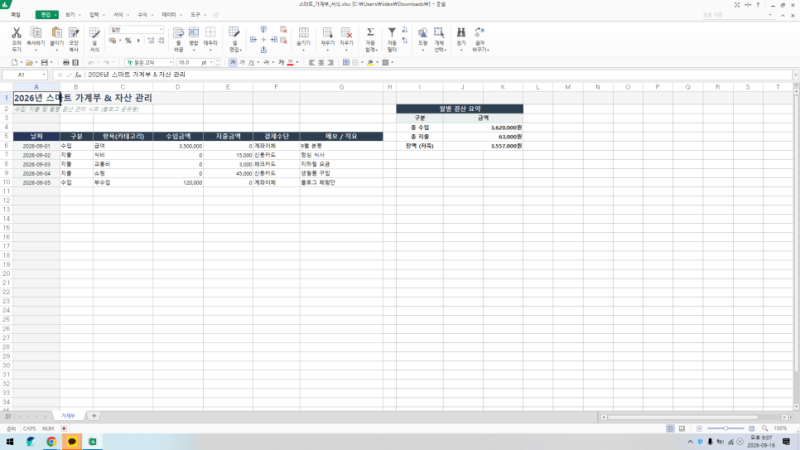Click the Save disk icon in quick toolbar

point(44,62)
